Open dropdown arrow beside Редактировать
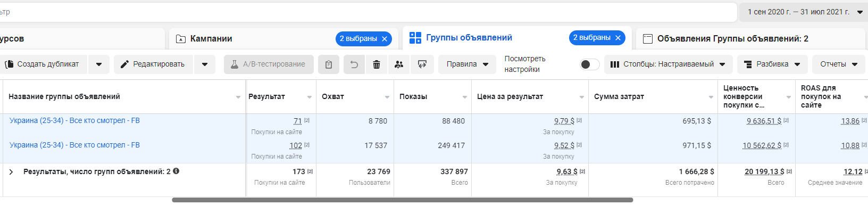Viewport: 868px width, 213px height. (x=205, y=64)
